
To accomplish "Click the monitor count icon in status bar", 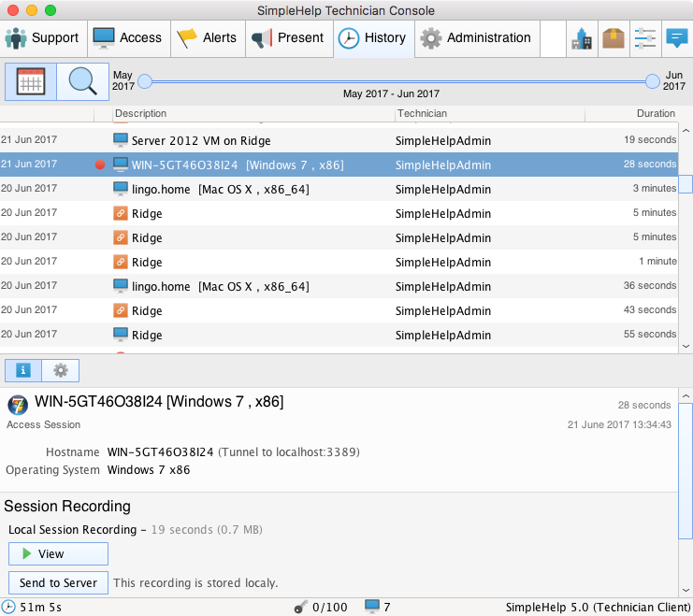I will 372,607.
